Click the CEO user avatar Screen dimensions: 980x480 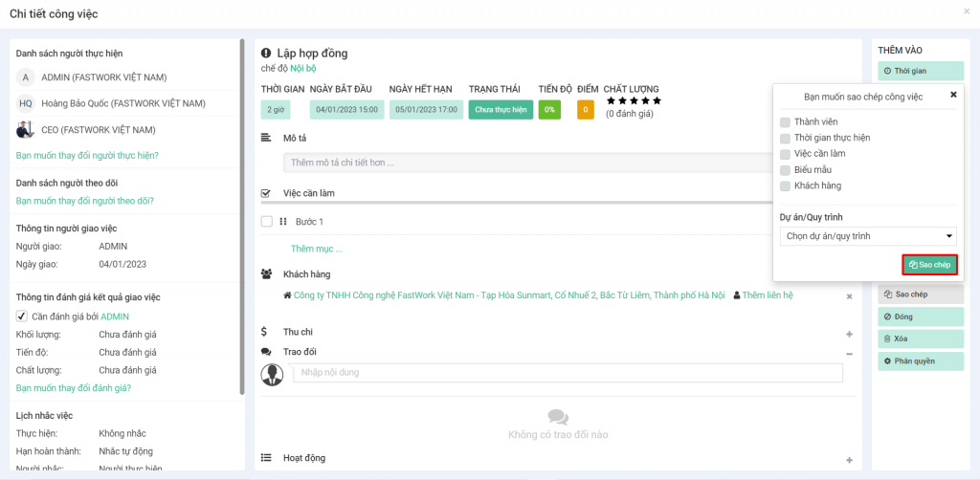(26, 130)
